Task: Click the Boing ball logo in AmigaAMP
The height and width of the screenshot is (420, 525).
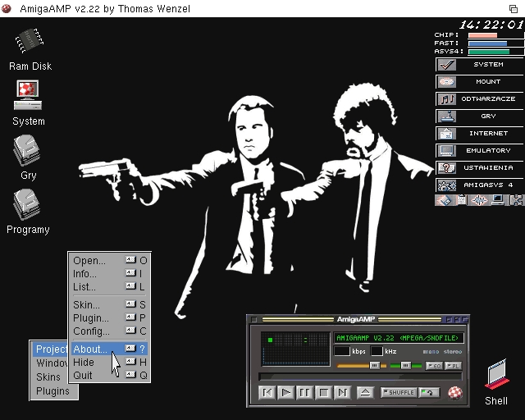Action: point(455,393)
